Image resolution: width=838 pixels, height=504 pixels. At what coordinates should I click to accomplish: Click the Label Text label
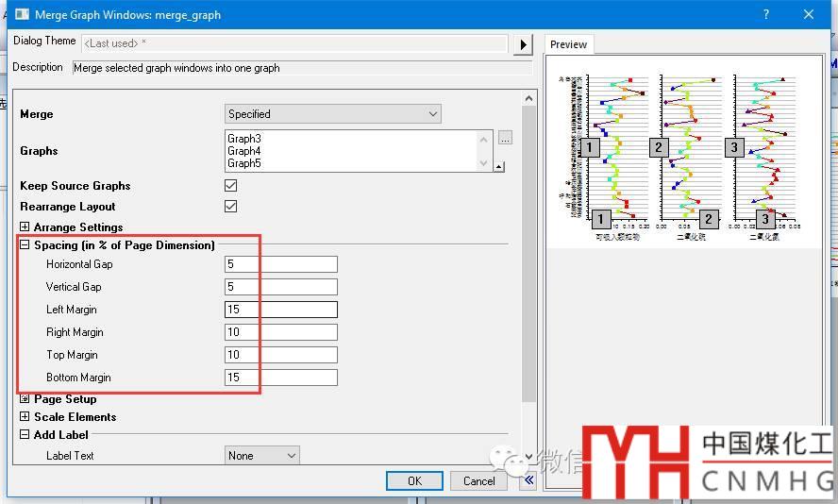point(70,455)
